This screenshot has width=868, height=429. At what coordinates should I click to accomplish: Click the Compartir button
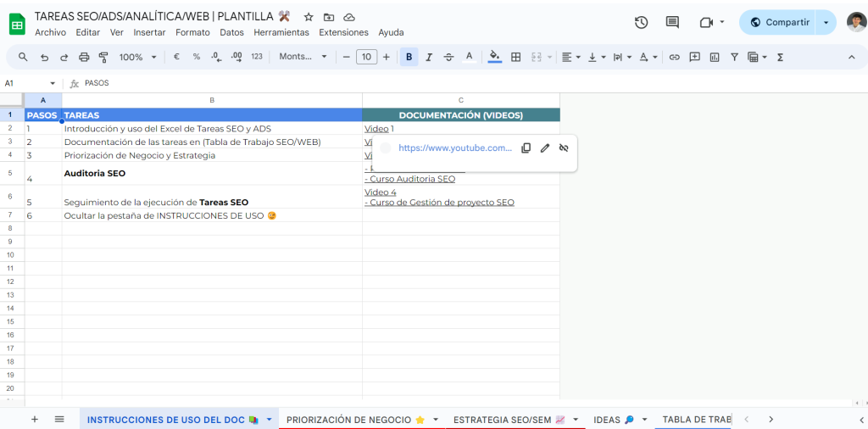pos(778,22)
